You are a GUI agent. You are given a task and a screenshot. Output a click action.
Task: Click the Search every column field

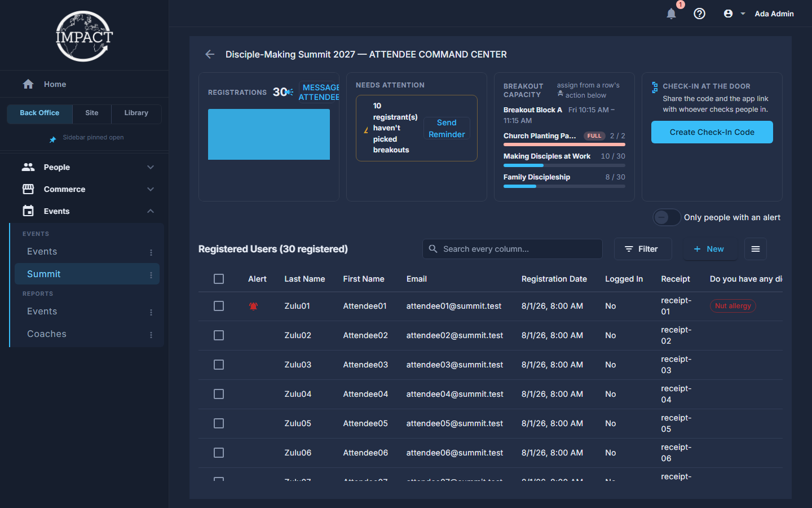pyautogui.click(x=513, y=249)
